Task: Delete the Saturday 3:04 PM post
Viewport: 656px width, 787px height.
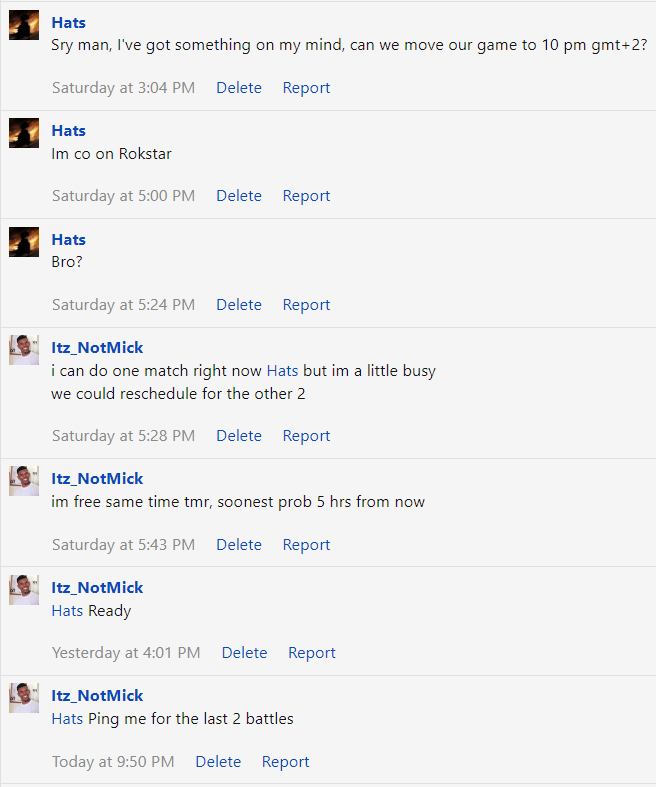Action: pos(239,88)
